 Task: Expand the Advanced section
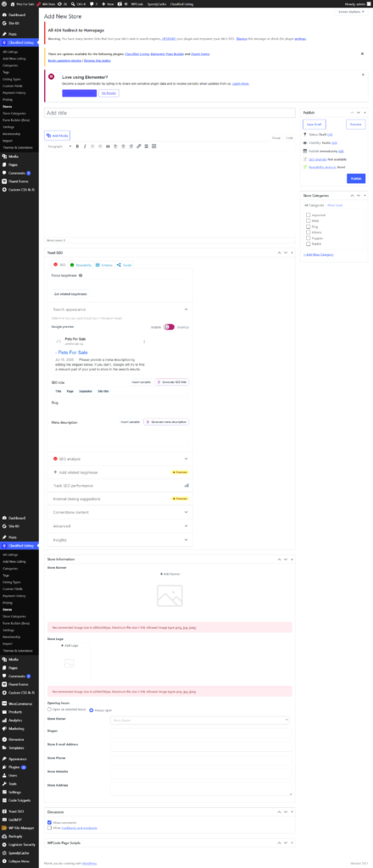pos(120,526)
